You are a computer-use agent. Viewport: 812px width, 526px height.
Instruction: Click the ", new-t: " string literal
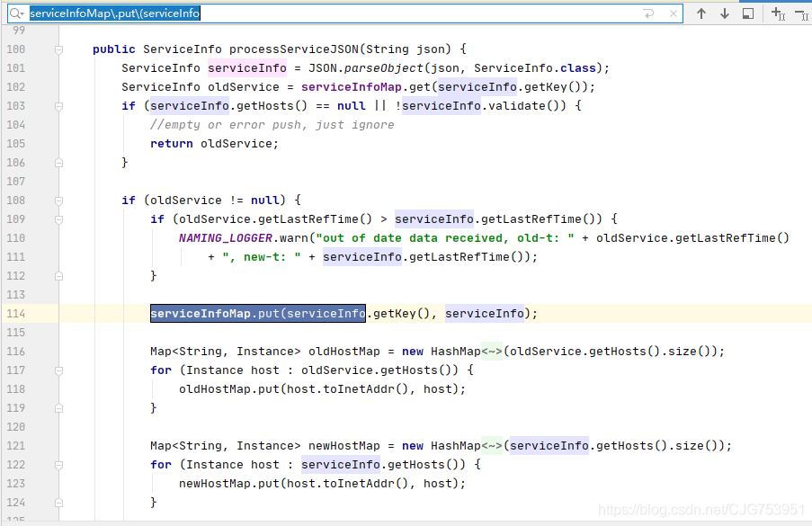tap(262, 257)
